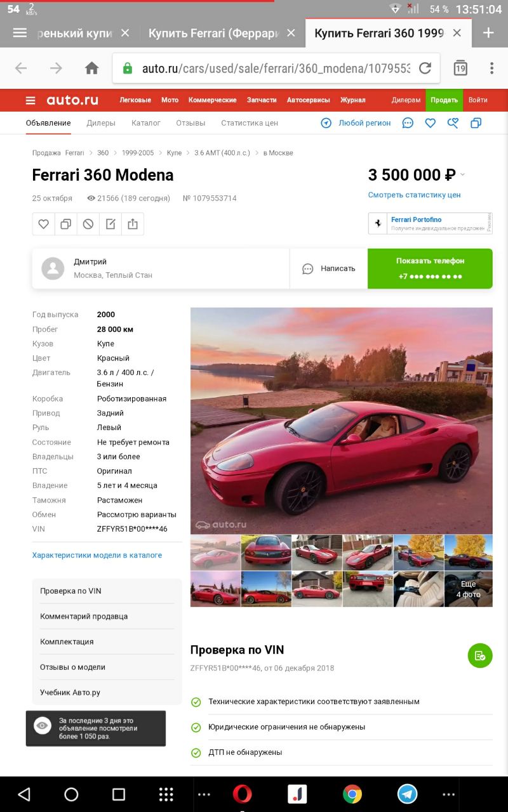Click the Написать message button
The image size is (508, 812).
click(329, 268)
